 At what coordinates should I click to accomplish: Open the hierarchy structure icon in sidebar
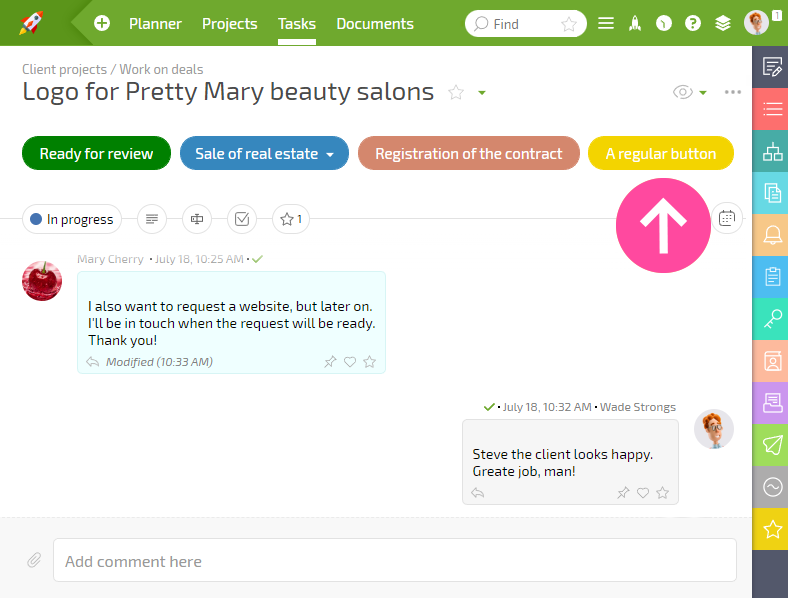pos(770,151)
